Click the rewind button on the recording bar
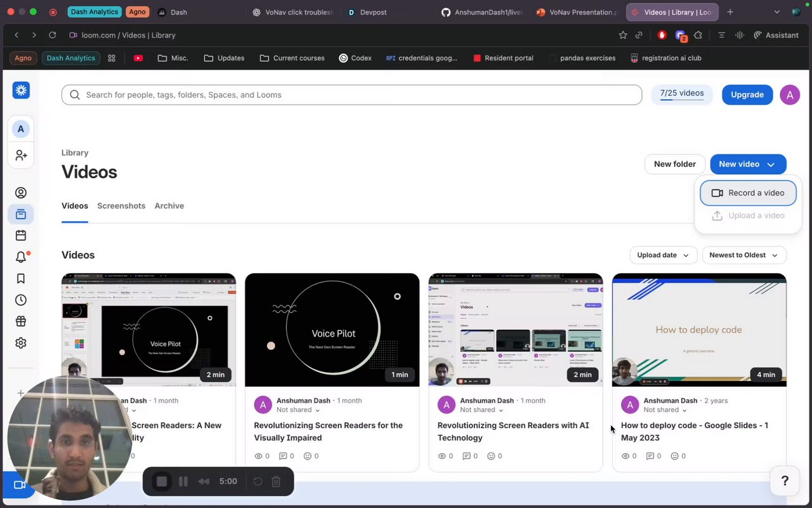The height and width of the screenshot is (508, 812). tap(204, 481)
